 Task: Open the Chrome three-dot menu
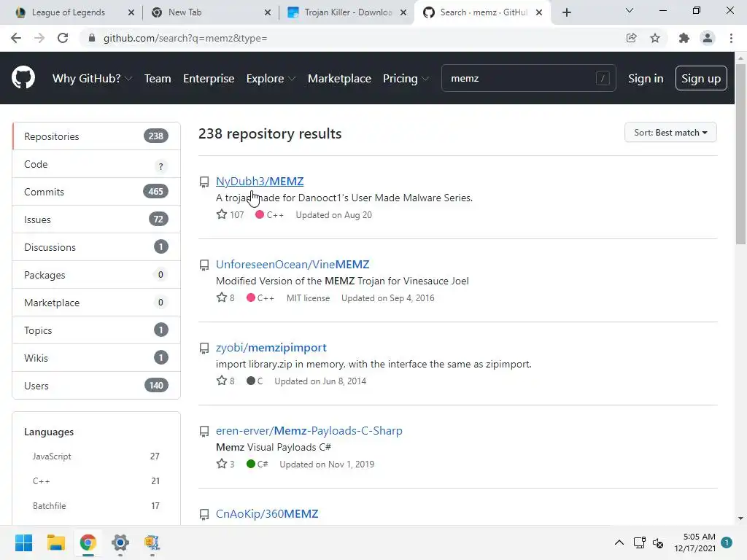pos(731,38)
